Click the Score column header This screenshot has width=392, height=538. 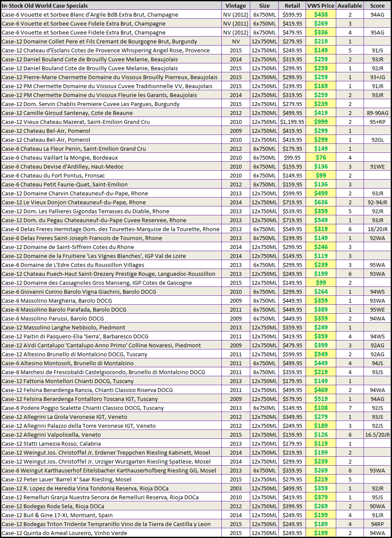click(x=377, y=6)
